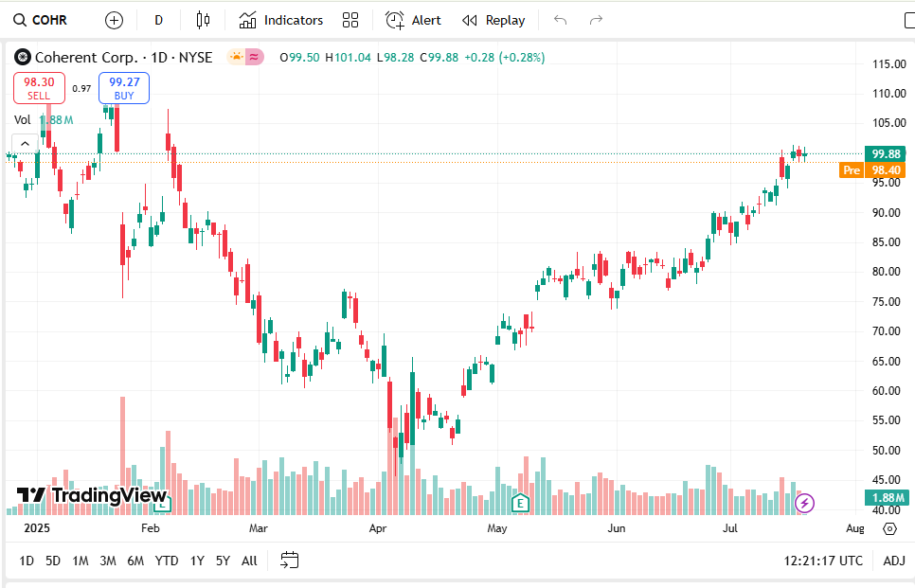
Task: Click the earnings E marker near May
Action: [x=519, y=502]
